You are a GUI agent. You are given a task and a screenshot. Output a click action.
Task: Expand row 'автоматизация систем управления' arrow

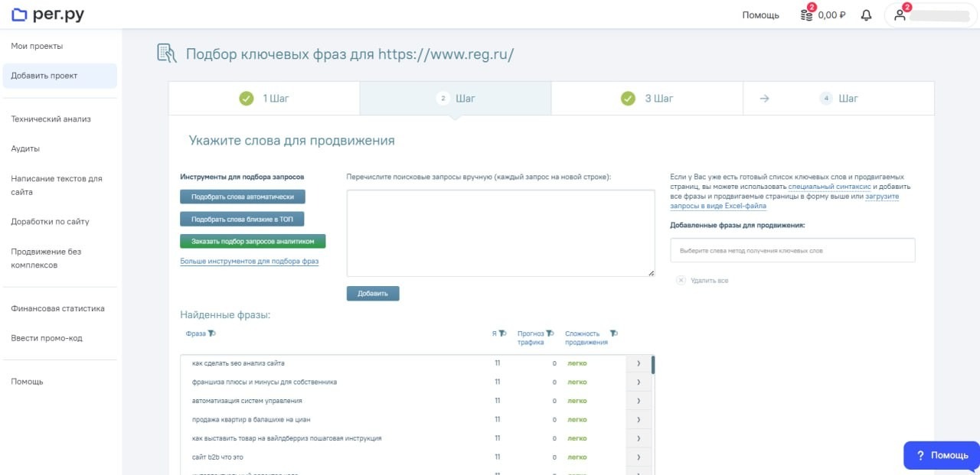[x=639, y=401]
